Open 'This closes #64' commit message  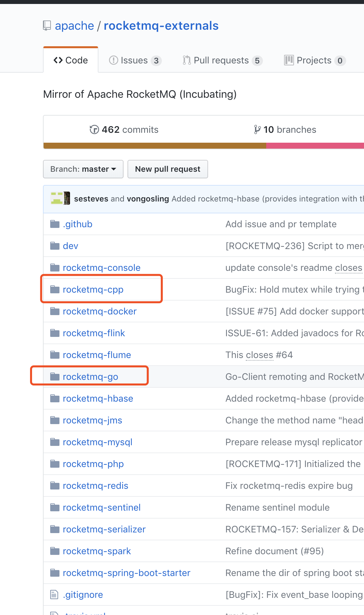point(259,355)
